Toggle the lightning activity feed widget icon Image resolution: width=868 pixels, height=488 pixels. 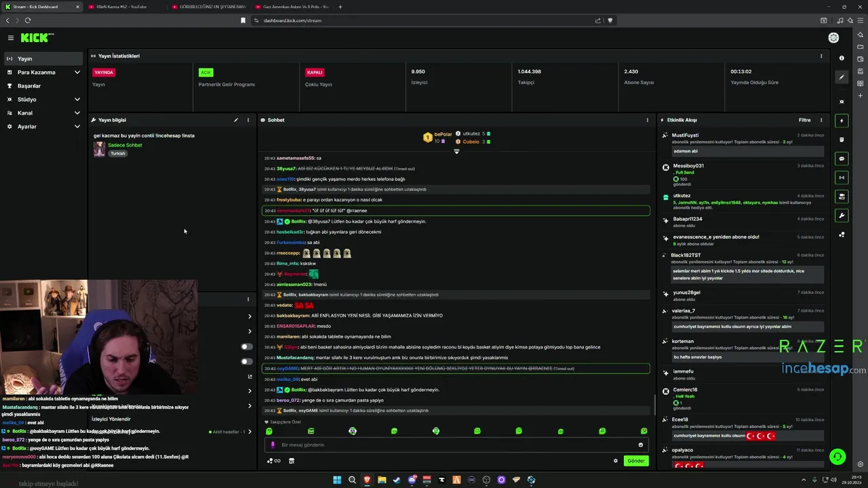click(842, 121)
